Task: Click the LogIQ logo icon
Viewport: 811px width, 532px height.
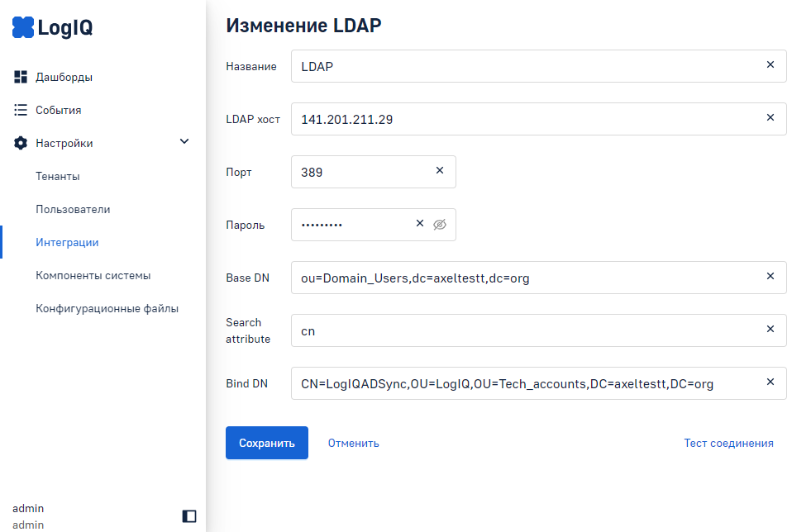Action: pos(23,28)
